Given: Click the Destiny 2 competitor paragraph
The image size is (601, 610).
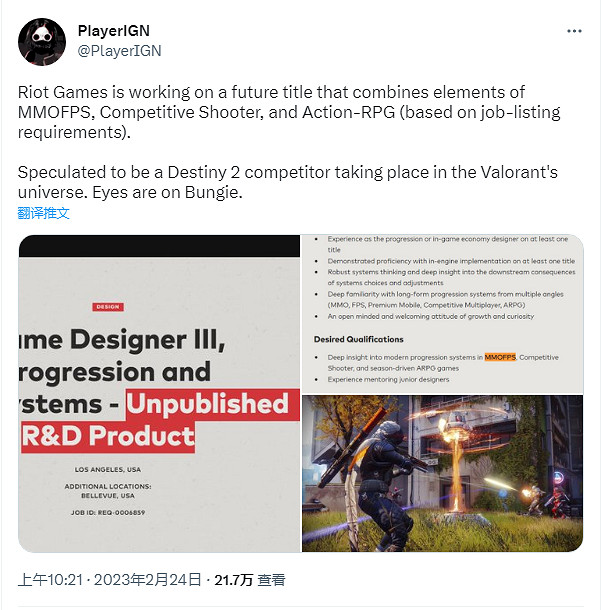Looking at the screenshot, I should (288, 182).
